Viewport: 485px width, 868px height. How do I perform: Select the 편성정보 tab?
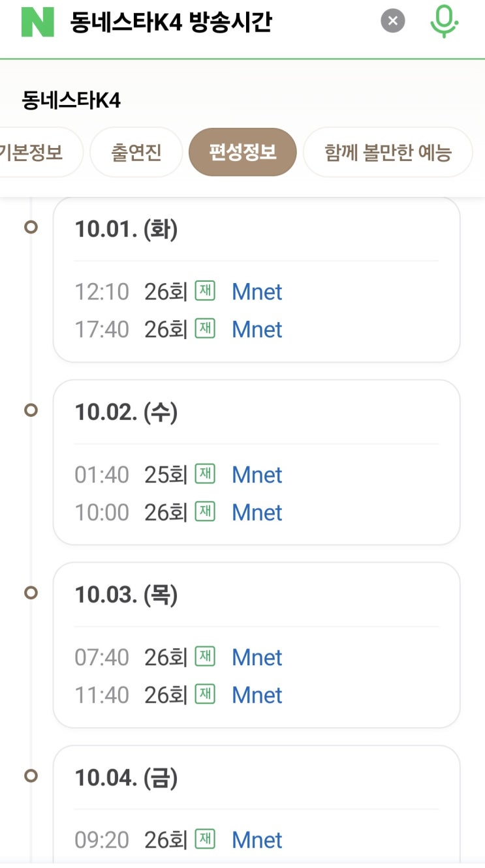(243, 153)
